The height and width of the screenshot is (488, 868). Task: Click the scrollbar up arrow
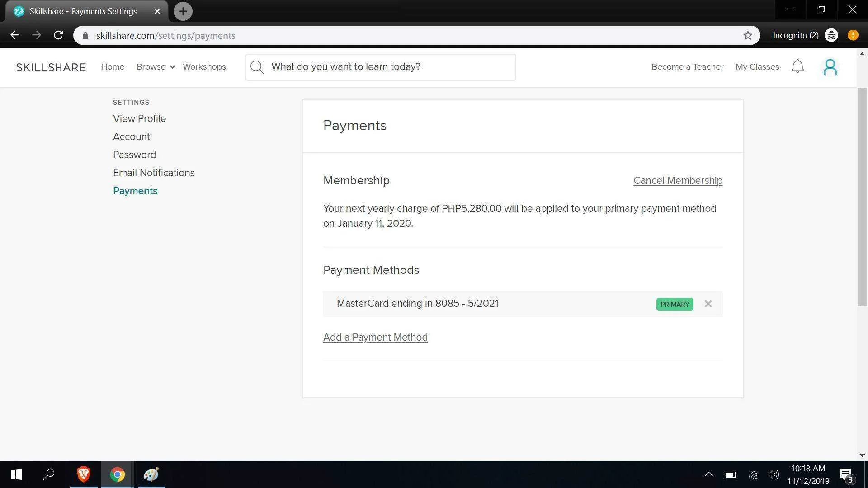pyautogui.click(x=862, y=53)
